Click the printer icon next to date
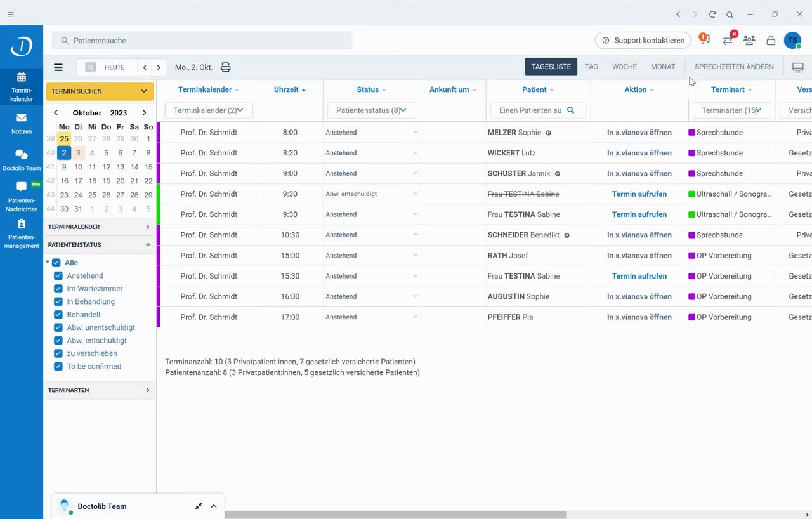The height and width of the screenshot is (519, 812). pos(226,67)
